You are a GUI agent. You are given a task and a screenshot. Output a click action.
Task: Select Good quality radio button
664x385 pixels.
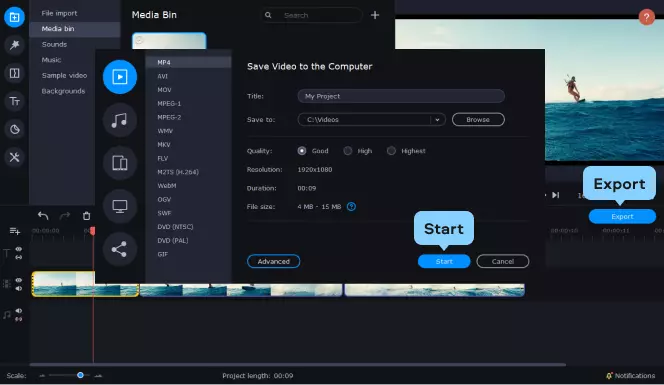coord(302,151)
